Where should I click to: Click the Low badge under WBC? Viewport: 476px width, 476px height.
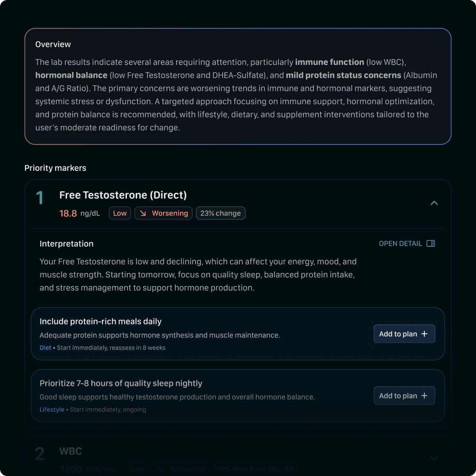tap(138, 469)
